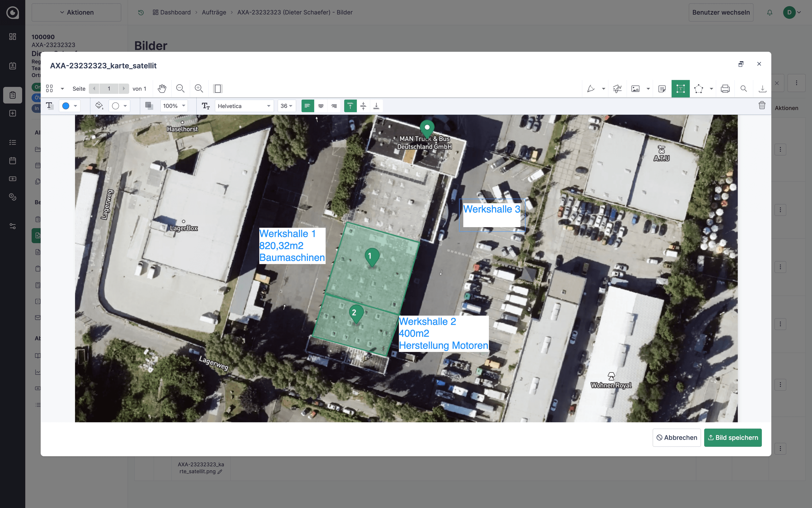Viewport: 812px width, 508px height.
Task: Open the notifications bell
Action: coord(770,12)
